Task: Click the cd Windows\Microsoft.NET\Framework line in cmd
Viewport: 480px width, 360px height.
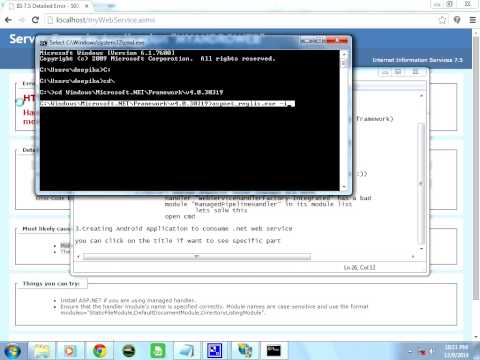Action: pos(131,92)
